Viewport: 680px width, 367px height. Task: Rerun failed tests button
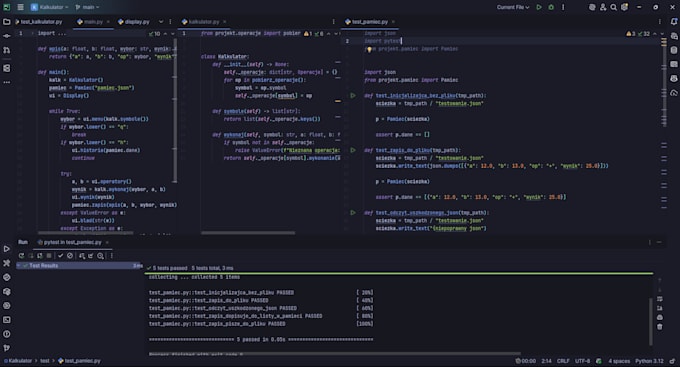coord(30,256)
